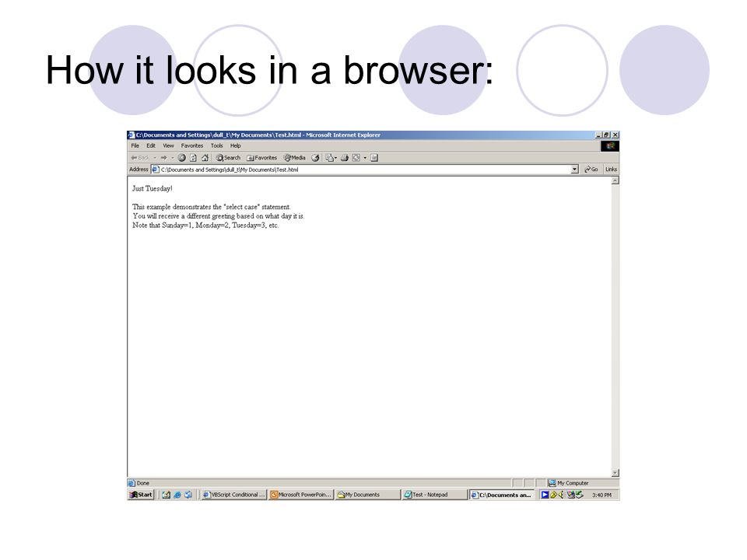Click the "Just Tuesday!" text
Viewport: 747px width, 560px height.
(153, 188)
